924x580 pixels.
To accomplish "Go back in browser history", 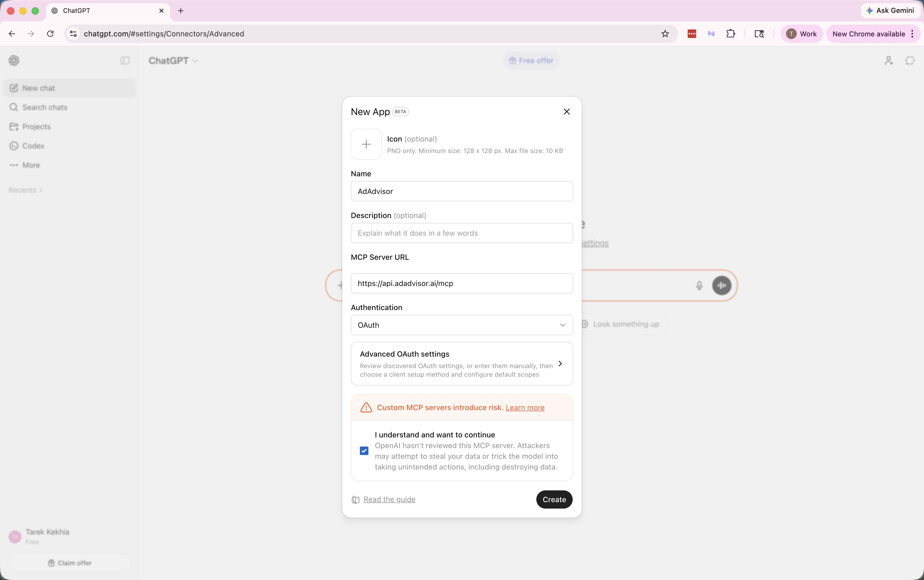I will [12, 34].
